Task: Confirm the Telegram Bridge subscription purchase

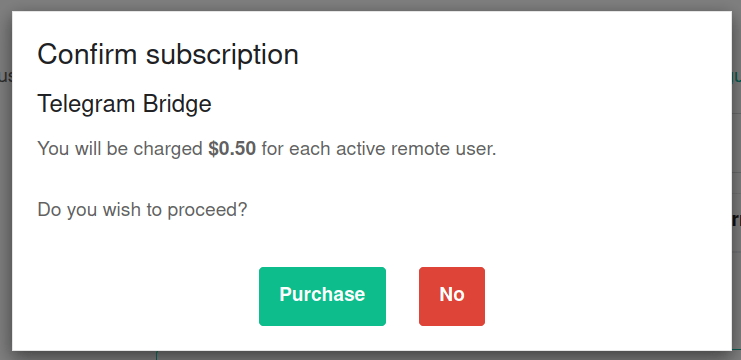Action: tap(322, 296)
